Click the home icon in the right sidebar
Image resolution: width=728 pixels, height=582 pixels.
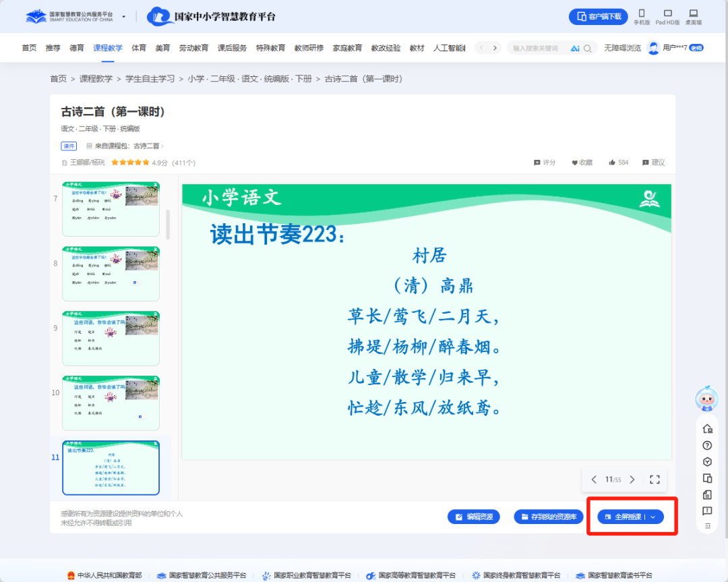pos(706,428)
